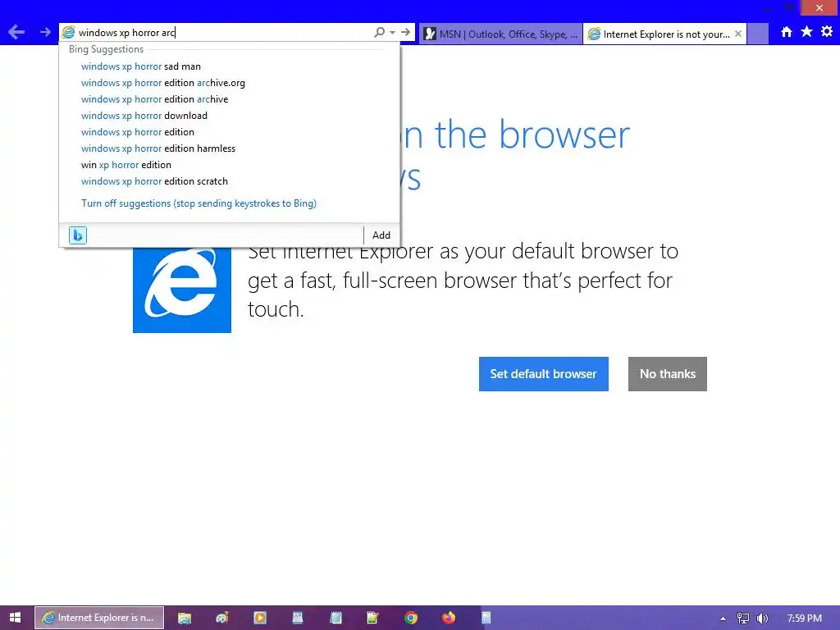
Task: Click Add search provider button
Action: pos(381,235)
